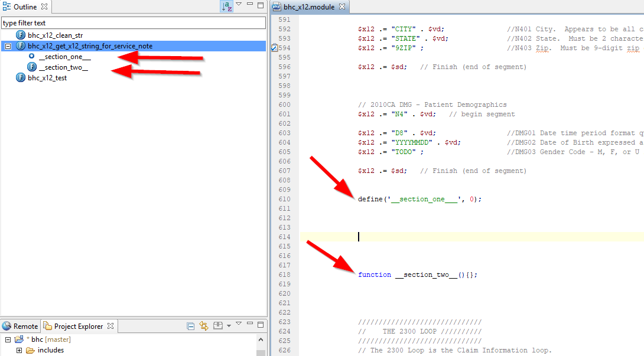Viewport: 644px width, 356px height.
Task: Open Outline view menu dropdown
Action: tap(239, 5)
